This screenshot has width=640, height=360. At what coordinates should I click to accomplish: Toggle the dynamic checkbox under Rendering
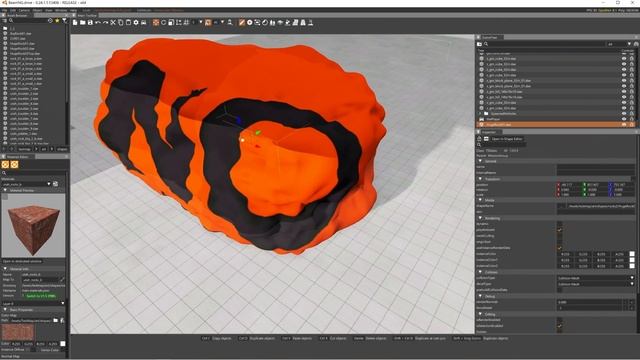560,224
